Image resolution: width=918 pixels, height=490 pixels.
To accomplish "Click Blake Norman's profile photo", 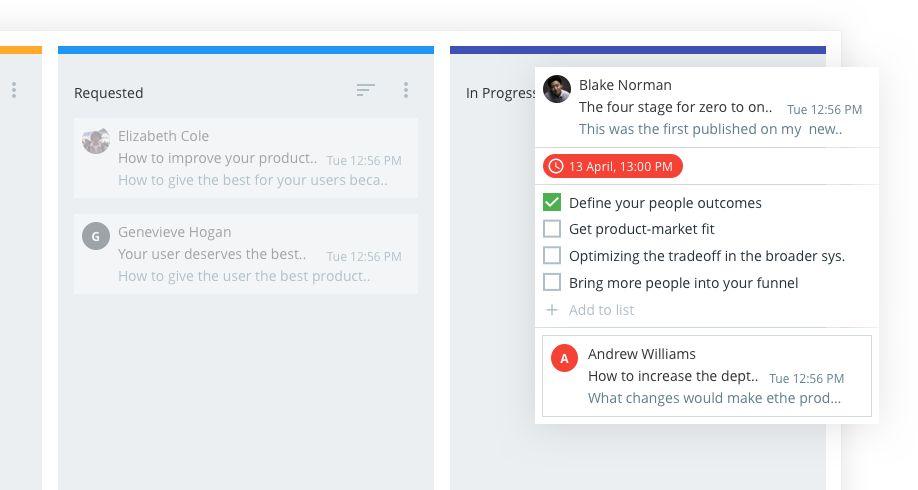I will [557, 89].
